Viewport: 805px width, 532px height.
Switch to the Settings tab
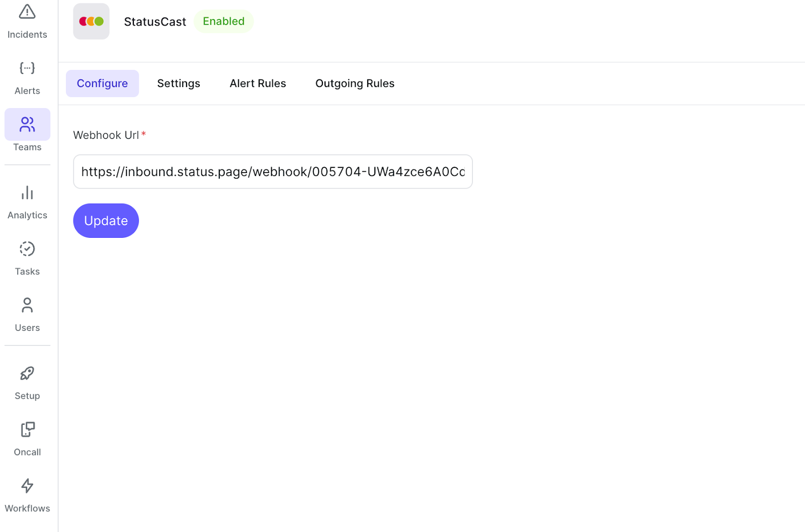coord(179,83)
